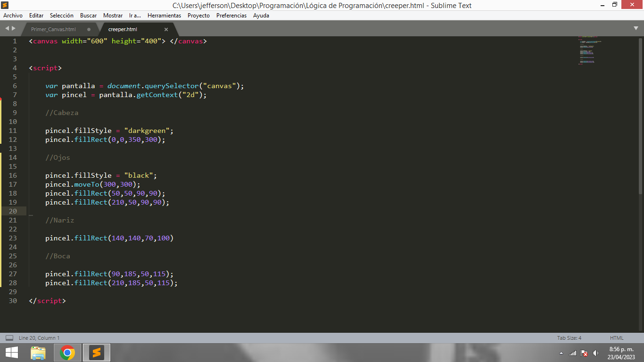Image resolution: width=644 pixels, height=362 pixels.
Task: Click the "black" string value
Action: click(x=138, y=175)
